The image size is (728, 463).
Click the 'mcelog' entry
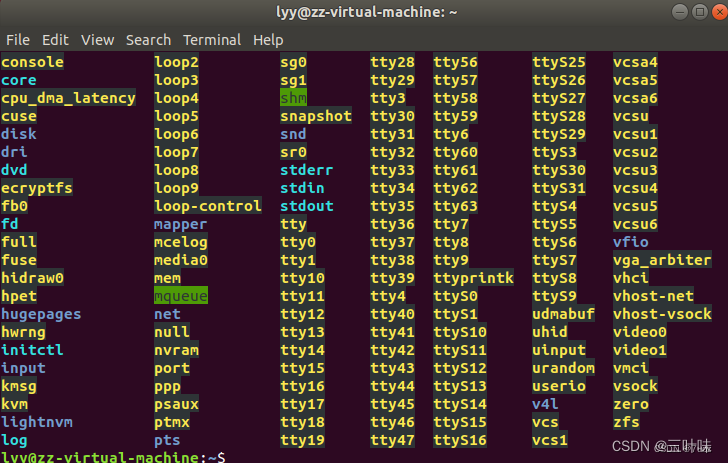pyautogui.click(x=181, y=242)
